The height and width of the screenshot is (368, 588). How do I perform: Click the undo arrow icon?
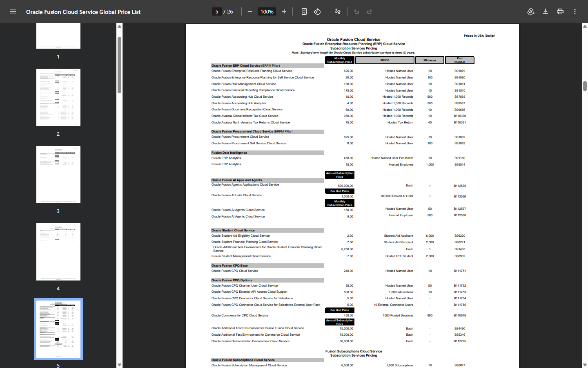(x=356, y=11)
